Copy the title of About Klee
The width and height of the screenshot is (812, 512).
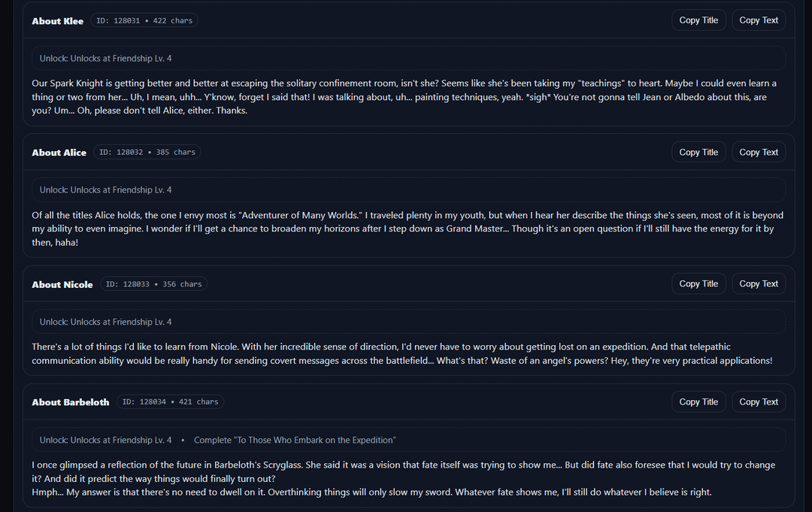click(698, 20)
